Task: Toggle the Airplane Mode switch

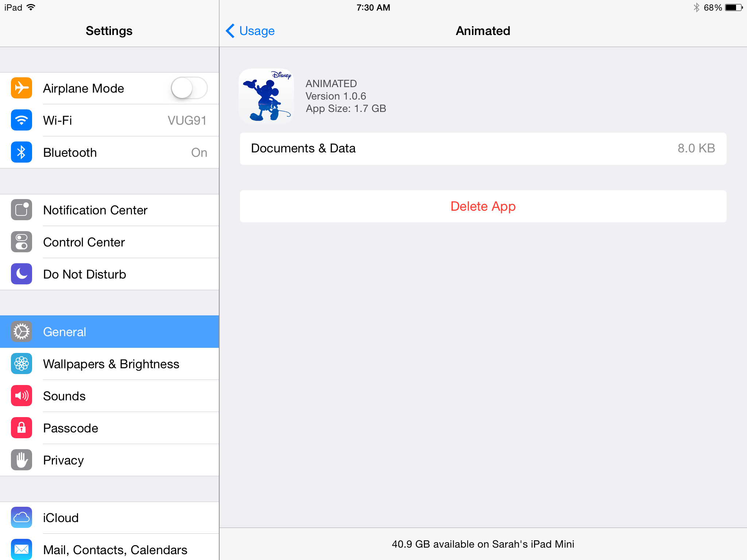Action: [189, 88]
